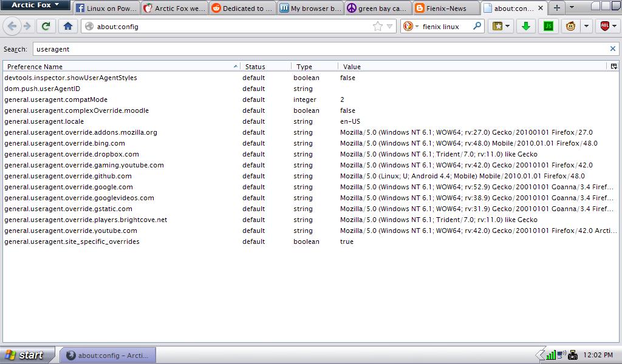Select general.useragent.override.gstatic.com row
Image resolution: width=622 pixels, height=364 pixels.
tap(311, 209)
